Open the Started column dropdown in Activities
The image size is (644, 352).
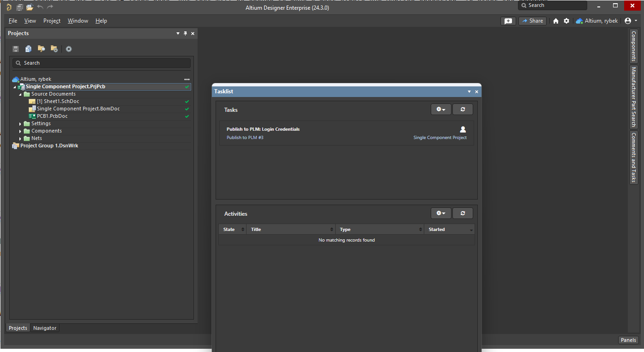(471, 230)
